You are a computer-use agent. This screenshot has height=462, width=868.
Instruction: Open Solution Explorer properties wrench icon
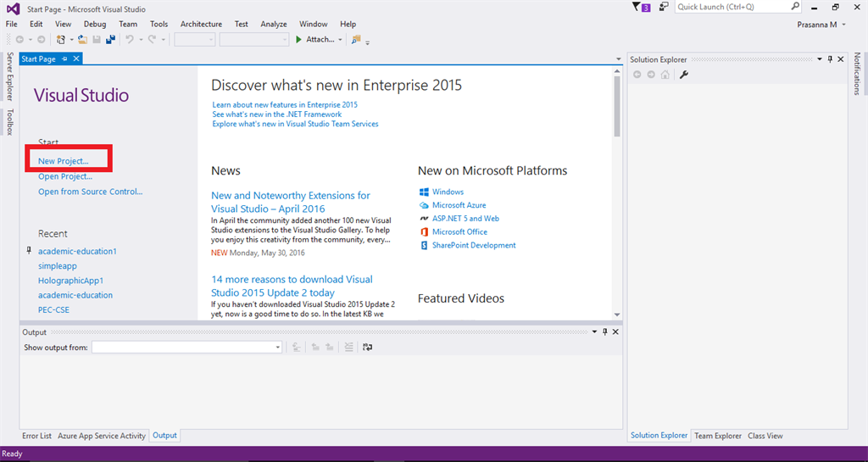click(684, 75)
